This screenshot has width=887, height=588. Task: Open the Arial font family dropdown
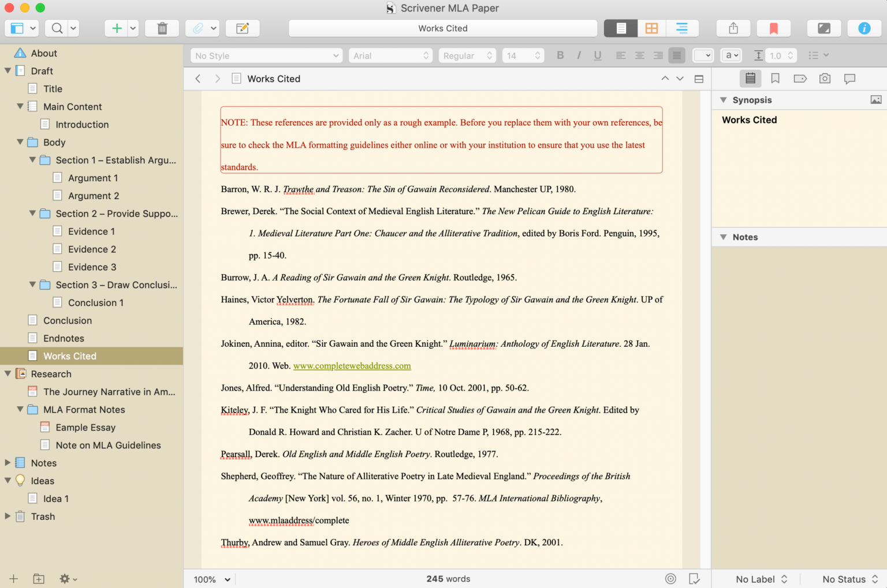click(390, 55)
